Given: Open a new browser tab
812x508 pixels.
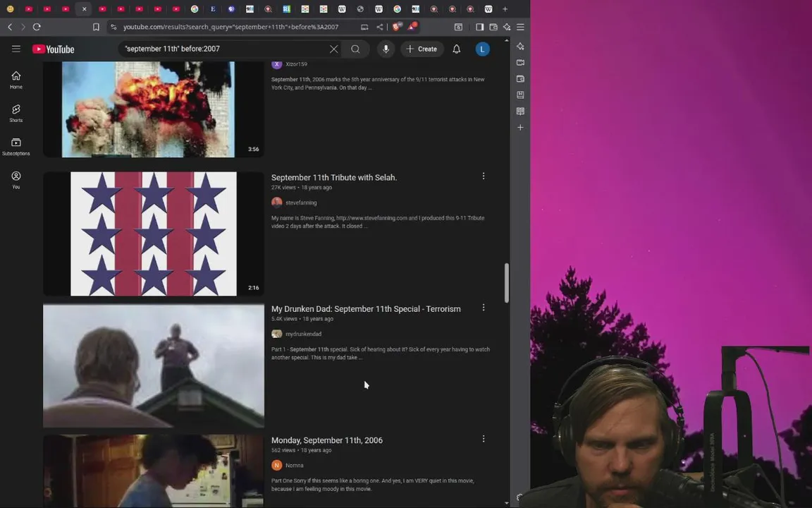Looking at the screenshot, I should pyautogui.click(x=505, y=8).
